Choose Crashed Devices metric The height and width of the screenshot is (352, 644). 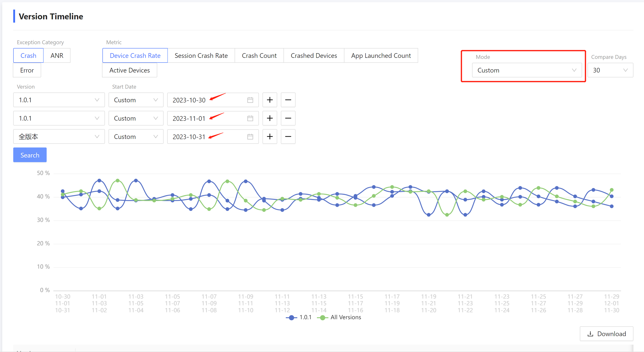click(314, 55)
